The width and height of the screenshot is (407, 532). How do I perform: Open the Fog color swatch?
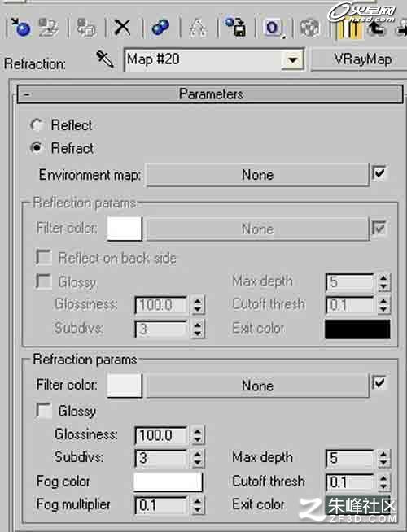click(168, 482)
